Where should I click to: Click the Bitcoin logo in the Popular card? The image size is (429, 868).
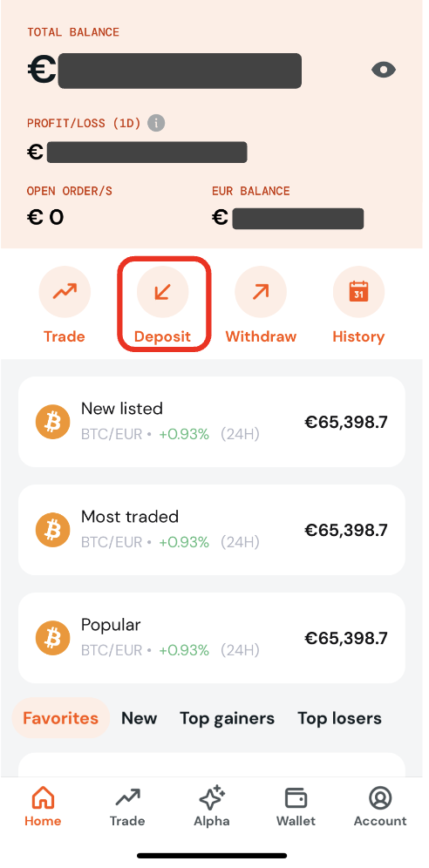tap(53, 638)
